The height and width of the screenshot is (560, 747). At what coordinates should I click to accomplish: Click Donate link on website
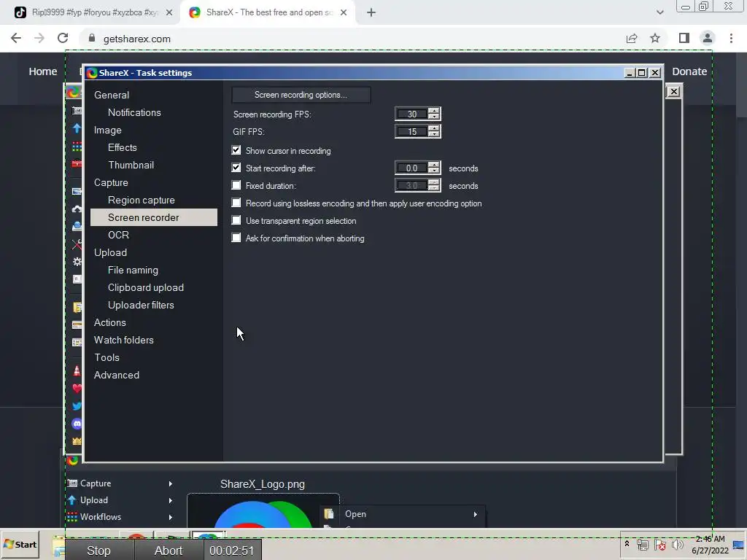point(689,71)
